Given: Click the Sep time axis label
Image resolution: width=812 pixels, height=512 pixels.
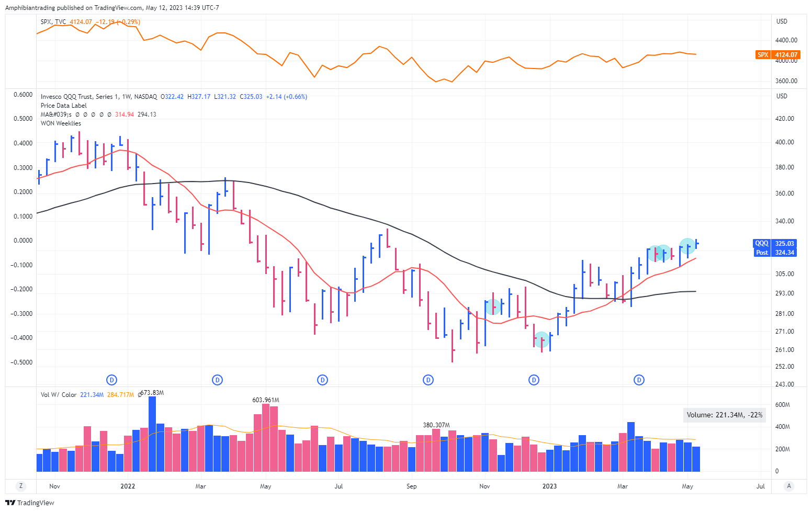Looking at the screenshot, I should (x=412, y=486).
